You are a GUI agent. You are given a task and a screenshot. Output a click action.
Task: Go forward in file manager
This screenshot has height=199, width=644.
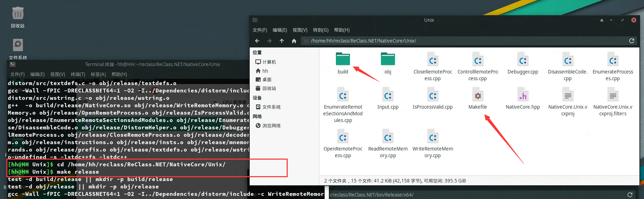point(269,41)
